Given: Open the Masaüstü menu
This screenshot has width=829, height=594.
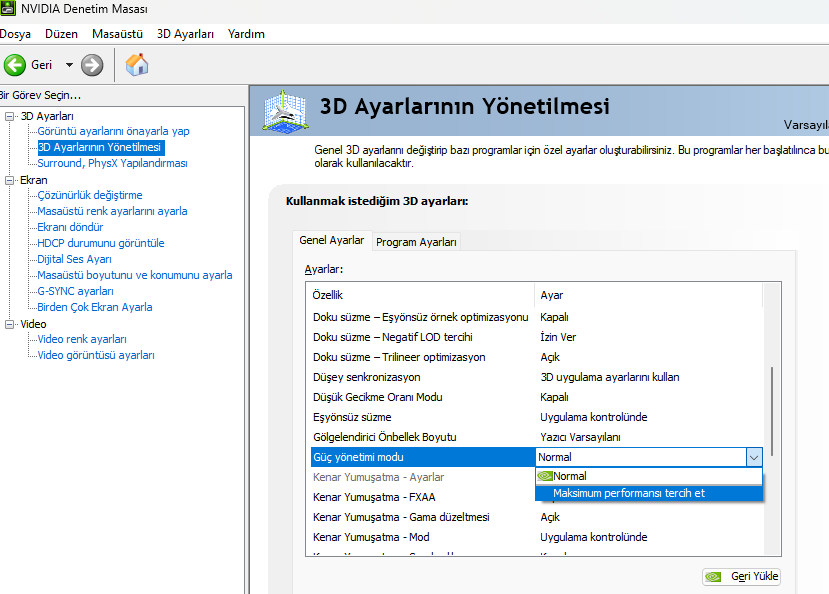Looking at the screenshot, I should tap(117, 34).
